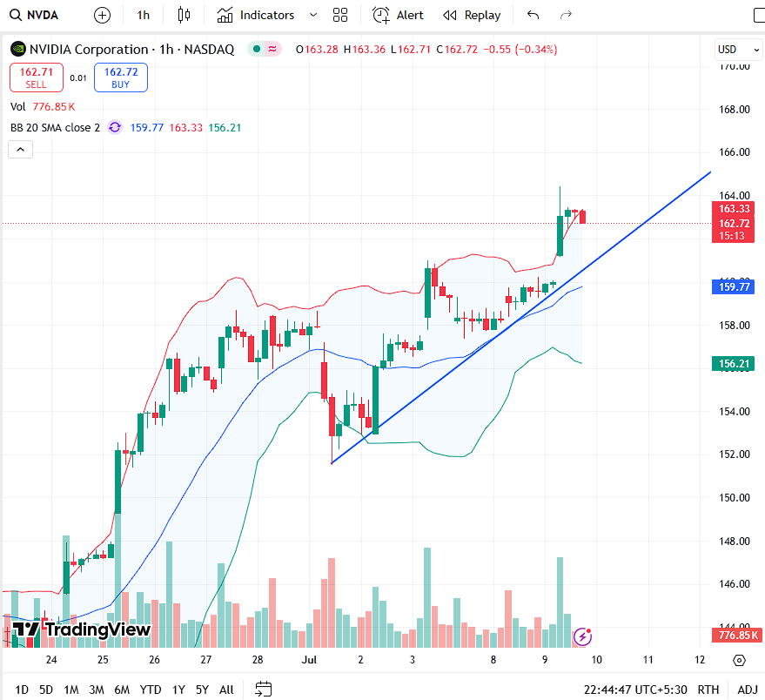Click the 159.77 basis price label
The height and width of the screenshot is (700, 765).
click(x=734, y=286)
